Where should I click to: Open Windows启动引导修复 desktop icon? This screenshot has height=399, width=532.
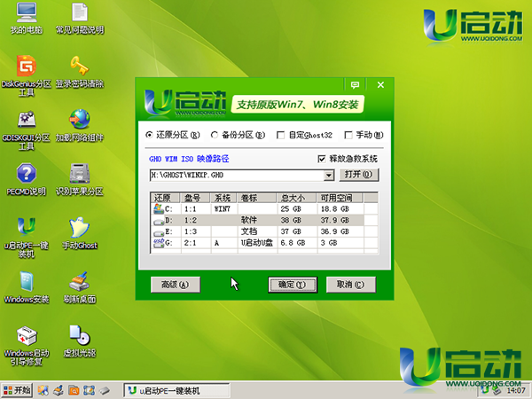pos(27,335)
